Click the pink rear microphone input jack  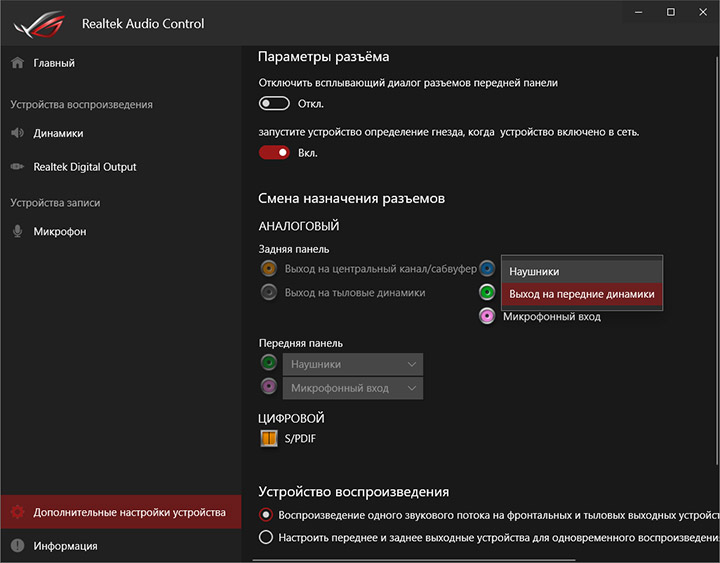(487, 317)
